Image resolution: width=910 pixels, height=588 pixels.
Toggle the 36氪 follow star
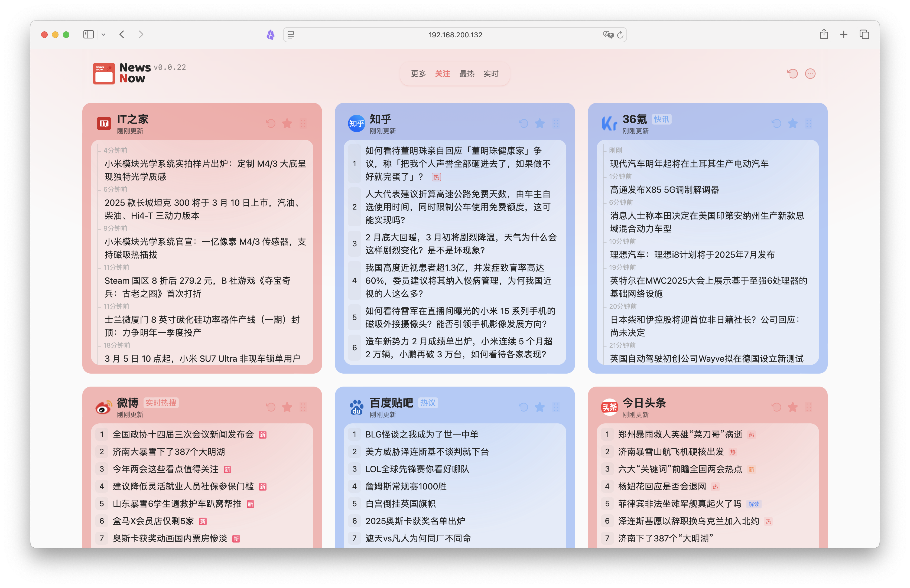[x=792, y=123]
